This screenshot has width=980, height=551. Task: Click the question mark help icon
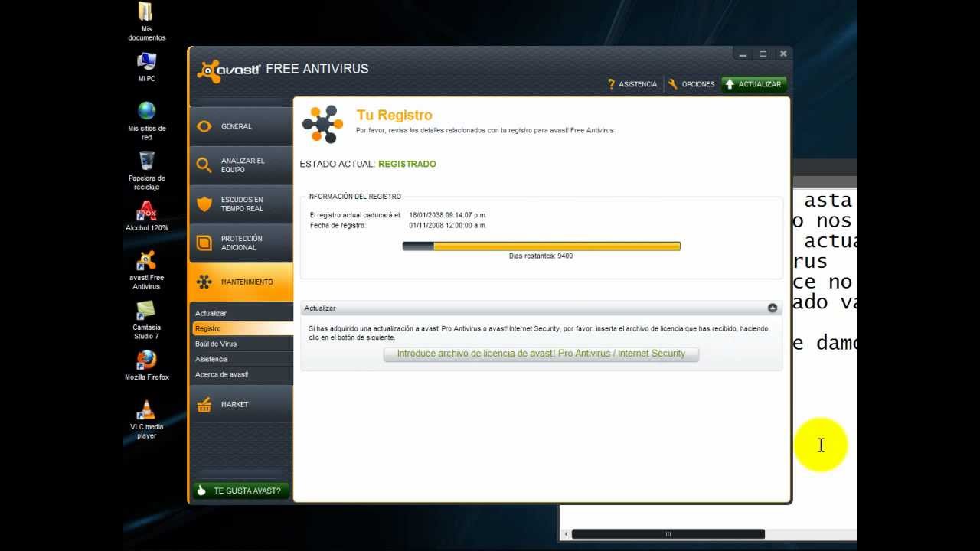tap(611, 84)
